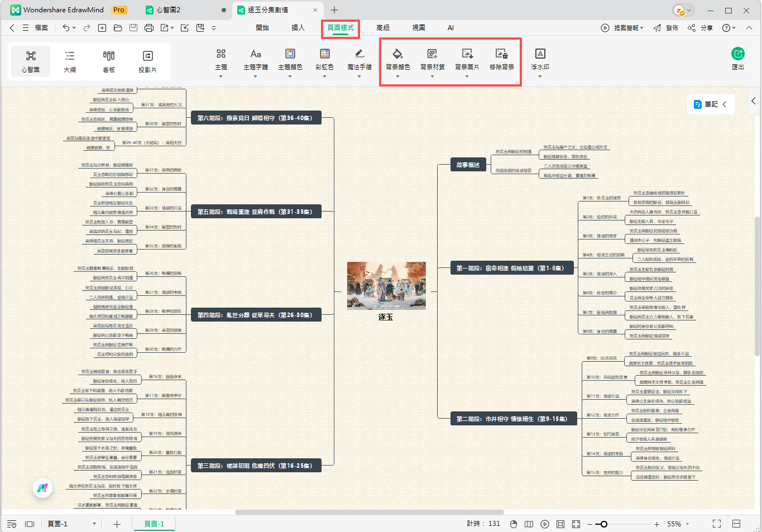Switch to the 心智圖2 document tab
This screenshot has width=762, height=532.
coord(168,10)
